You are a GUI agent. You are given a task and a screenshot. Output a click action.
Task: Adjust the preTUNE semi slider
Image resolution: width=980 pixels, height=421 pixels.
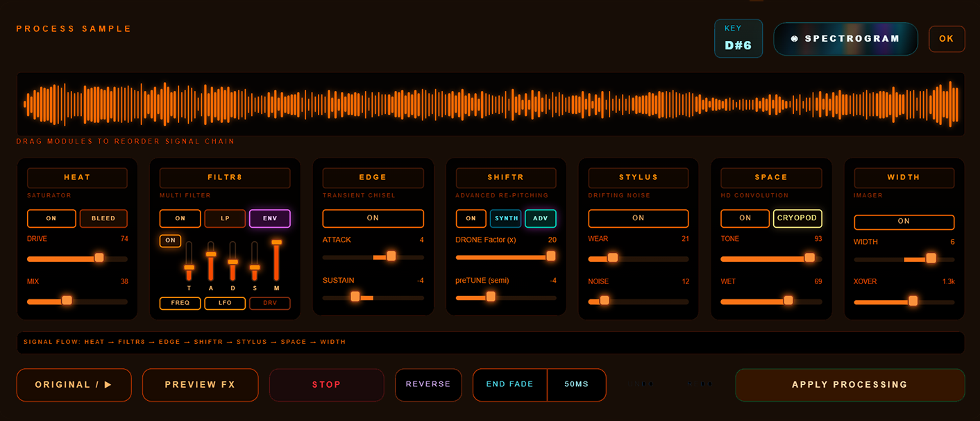pos(506,297)
